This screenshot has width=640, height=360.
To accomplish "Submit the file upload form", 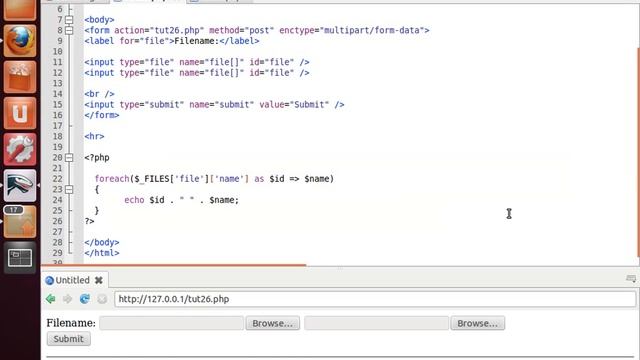I will pos(69,339).
